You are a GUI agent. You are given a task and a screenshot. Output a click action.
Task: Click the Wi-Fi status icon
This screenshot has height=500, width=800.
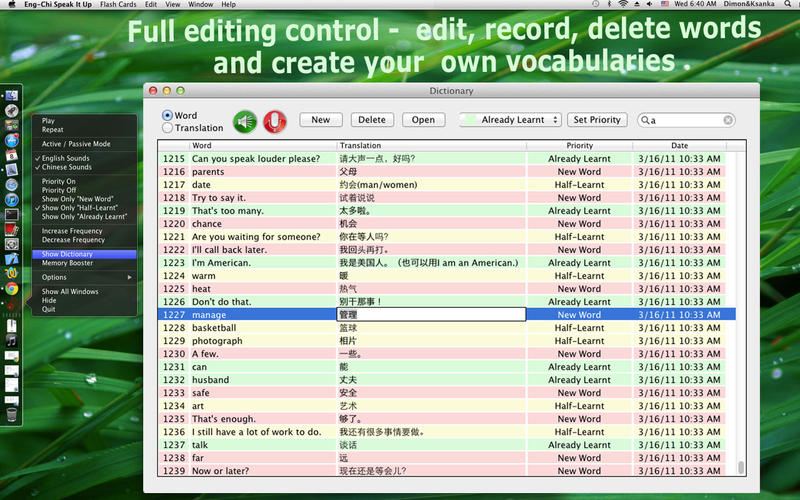[623, 4]
